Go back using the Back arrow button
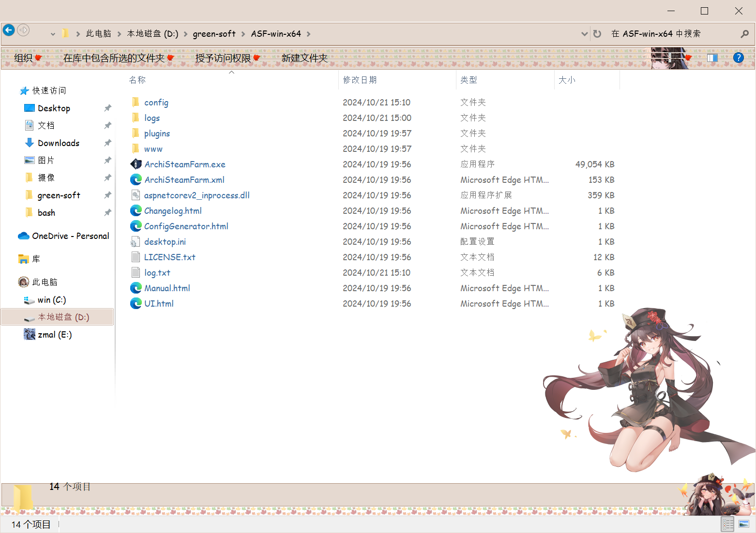This screenshot has height=533, width=756. point(9,30)
